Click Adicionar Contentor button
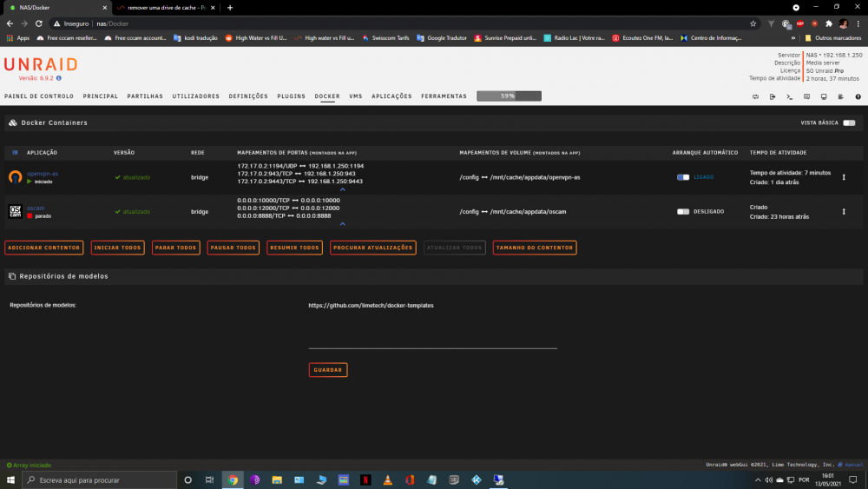This screenshot has width=868, height=489. point(43,248)
